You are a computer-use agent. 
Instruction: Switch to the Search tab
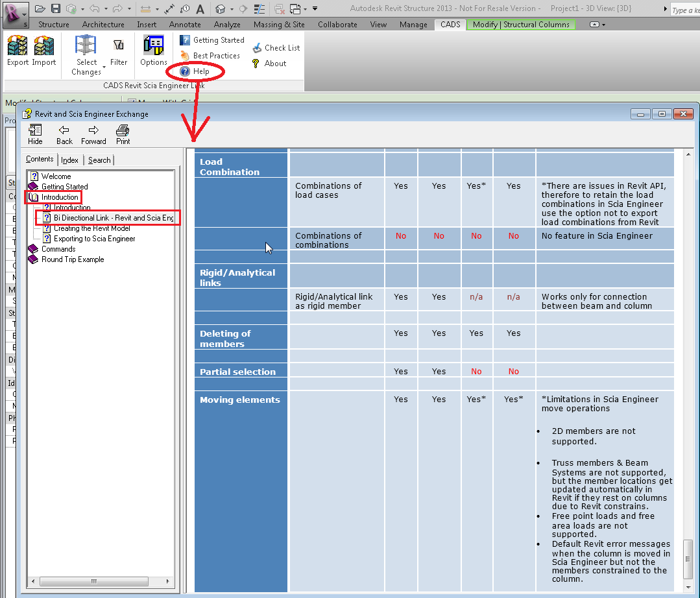(99, 160)
